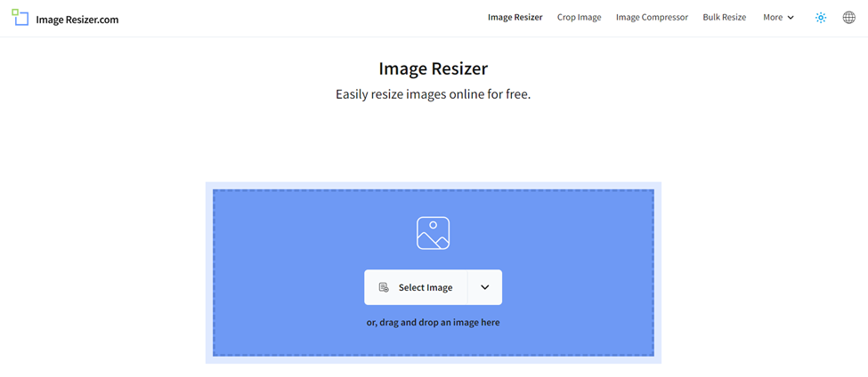Viewport: 868px width, 377px height.
Task: Click the Select Image button
Action: point(416,287)
